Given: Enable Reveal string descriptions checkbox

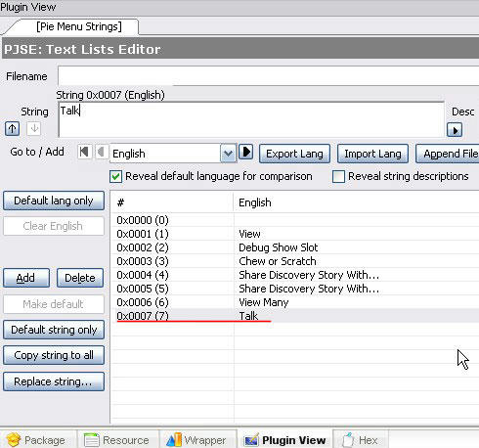Looking at the screenshot, I should (x=338, y=177).
